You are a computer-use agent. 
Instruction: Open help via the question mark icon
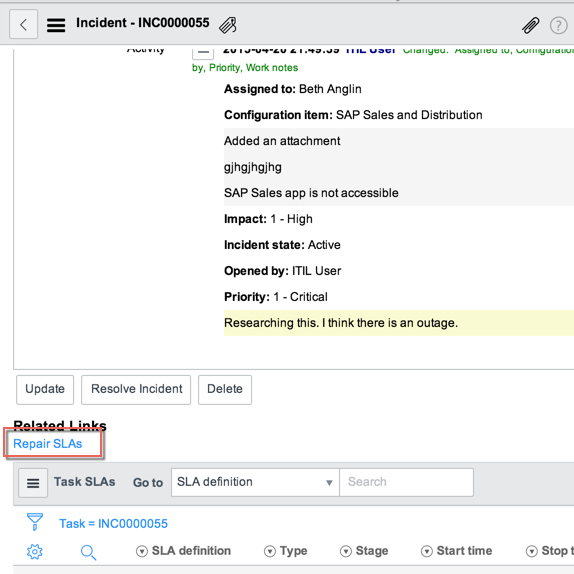(558, 26)
